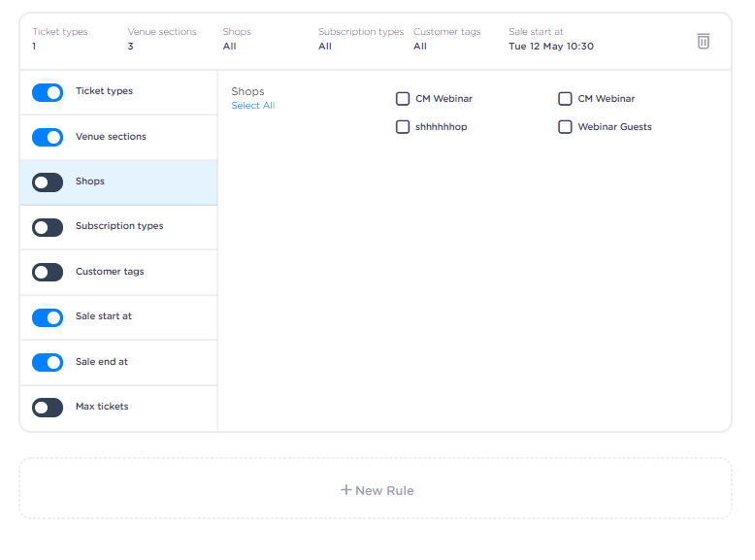Open the Sale end at sidebar label
755x560 pixels.
(x=102, y=362)
